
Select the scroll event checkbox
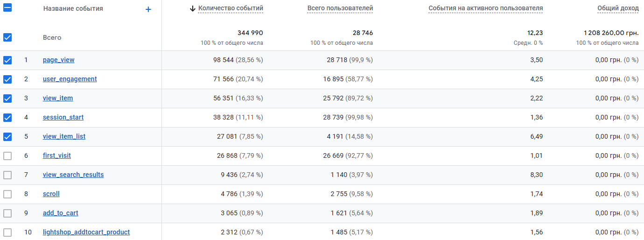tap(7, 194)
